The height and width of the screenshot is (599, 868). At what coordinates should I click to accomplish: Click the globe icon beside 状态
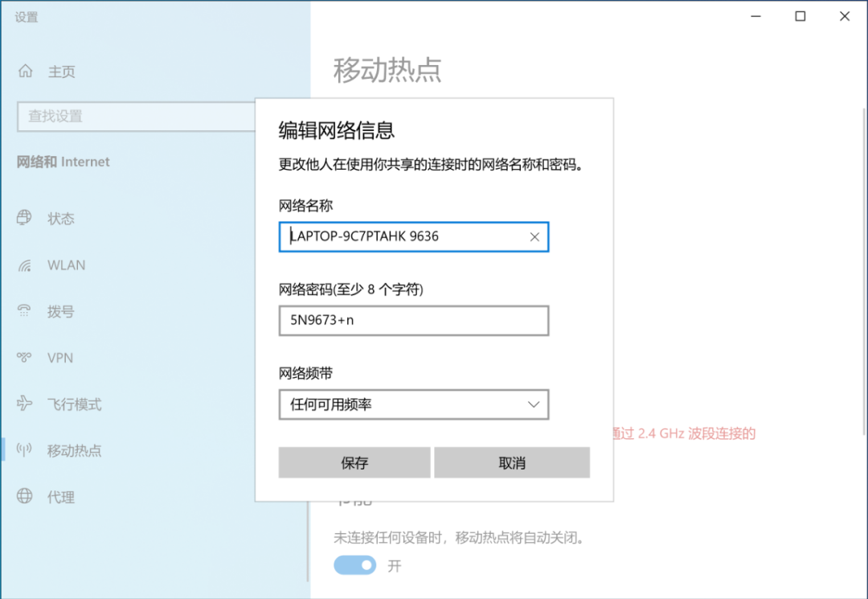(24, 218)
